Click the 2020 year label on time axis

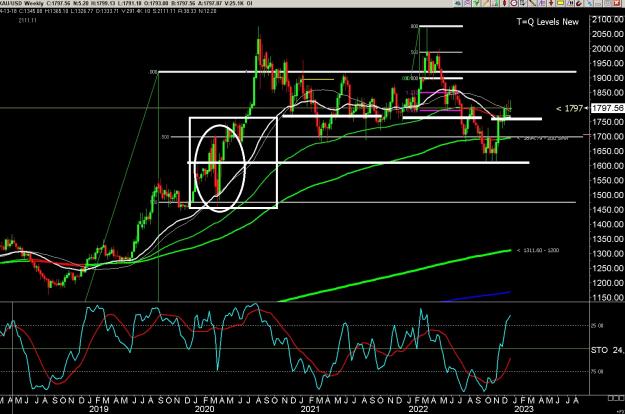pos(204,409)
